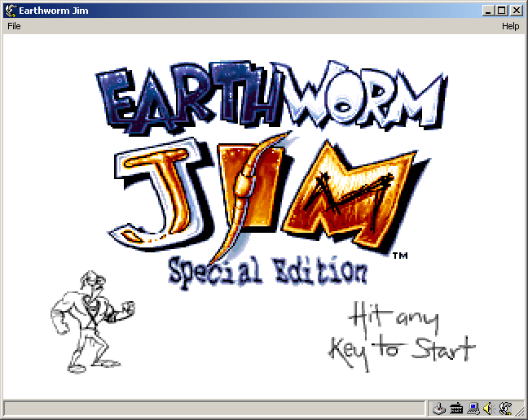Click the Earthworm Jim character sketch

(x=93, y=322)
